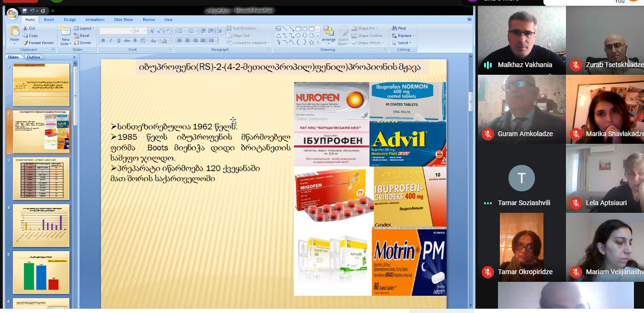The image size is (644, 313).
Task: Toggle Bold formatting
Action: (103, 40)
